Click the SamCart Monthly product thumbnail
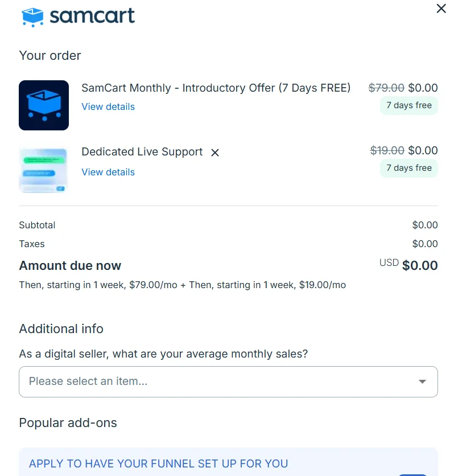This screenshot has height=476, width=454. click(x=44, y=105)
